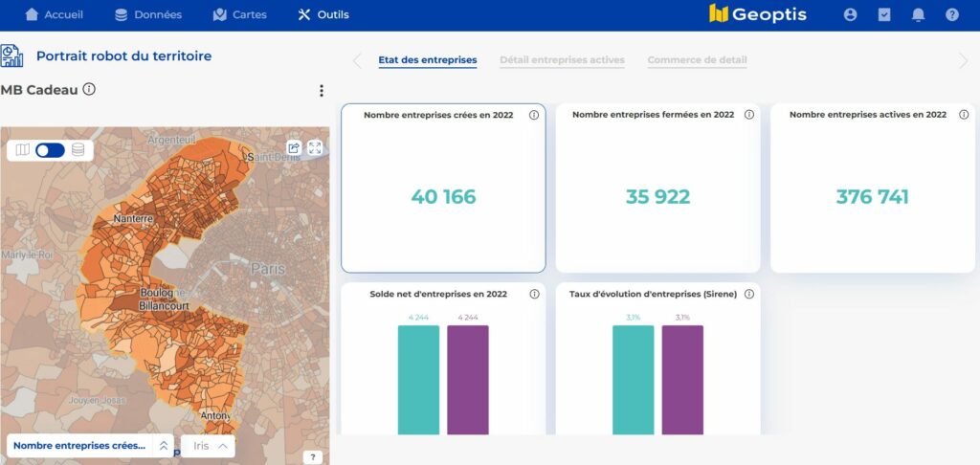Toggle the map/data view switch
The height and width of the screenshot is (465, 980).
[50, 150]
